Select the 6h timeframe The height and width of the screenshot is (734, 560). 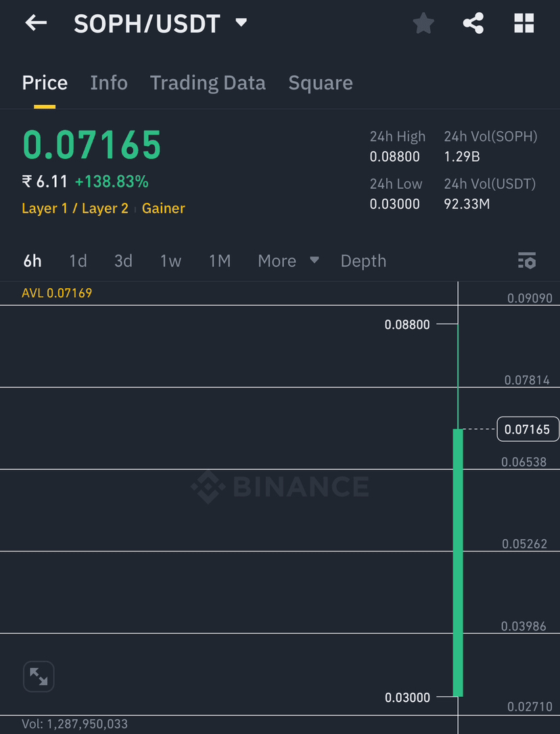click(32, 261)
